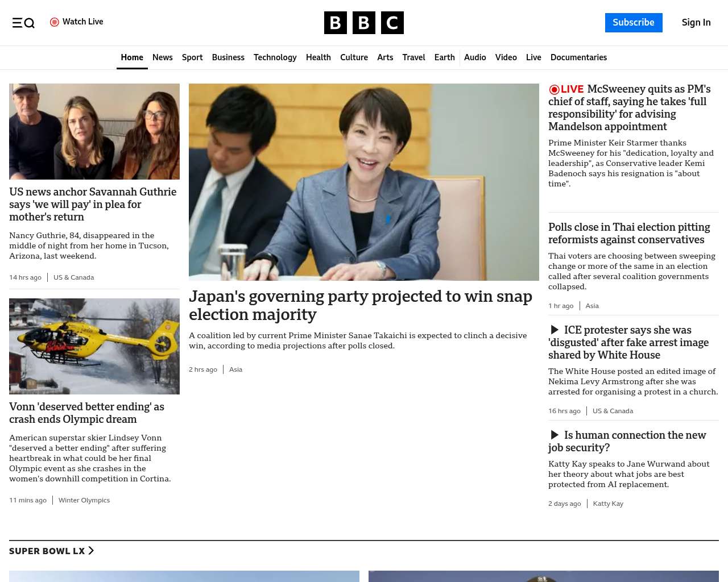The image size is (728, 582).
Task: Open the Earth navigation item
Action: coord(444,57)
